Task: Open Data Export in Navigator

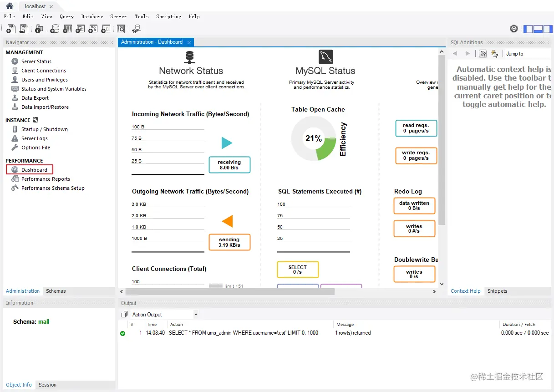Action: click(35, 98)
